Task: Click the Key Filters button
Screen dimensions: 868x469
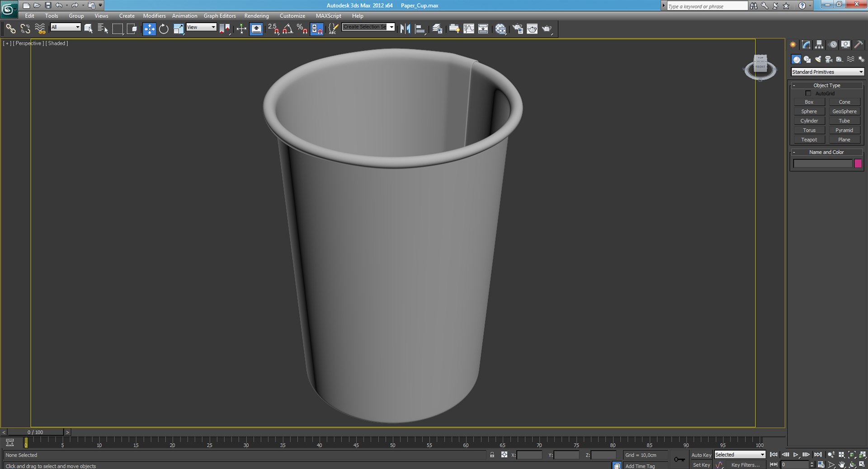Action: (x=745, y=465)
